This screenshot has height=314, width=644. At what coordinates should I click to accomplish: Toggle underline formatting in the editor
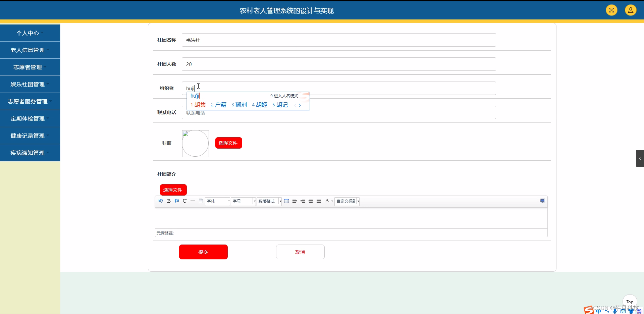coord(185,201)
